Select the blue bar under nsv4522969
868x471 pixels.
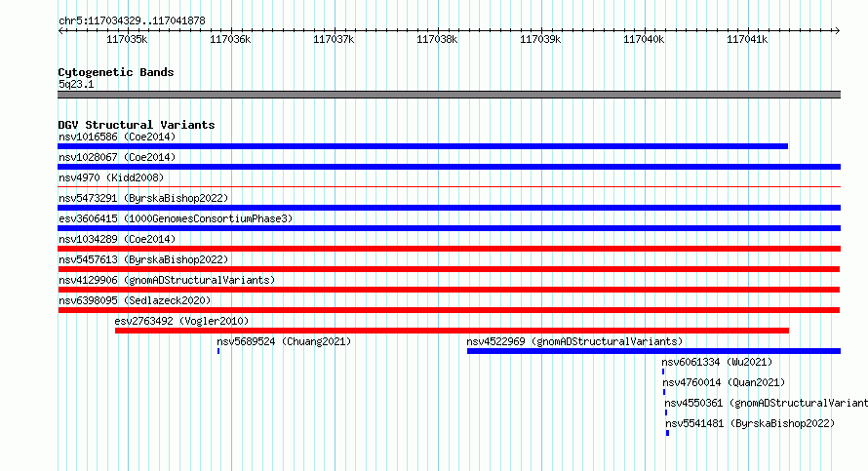[653, 351]
